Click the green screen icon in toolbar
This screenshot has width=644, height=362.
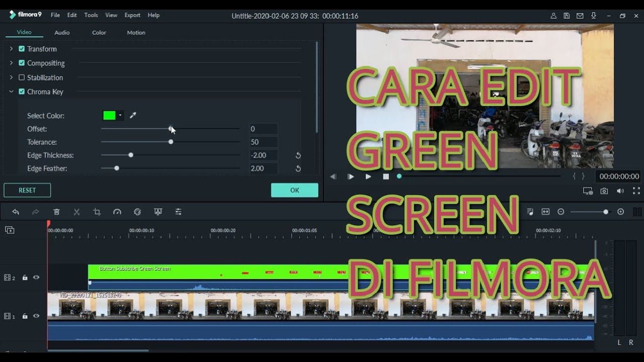pyautogui.click(x=158, y=212)
